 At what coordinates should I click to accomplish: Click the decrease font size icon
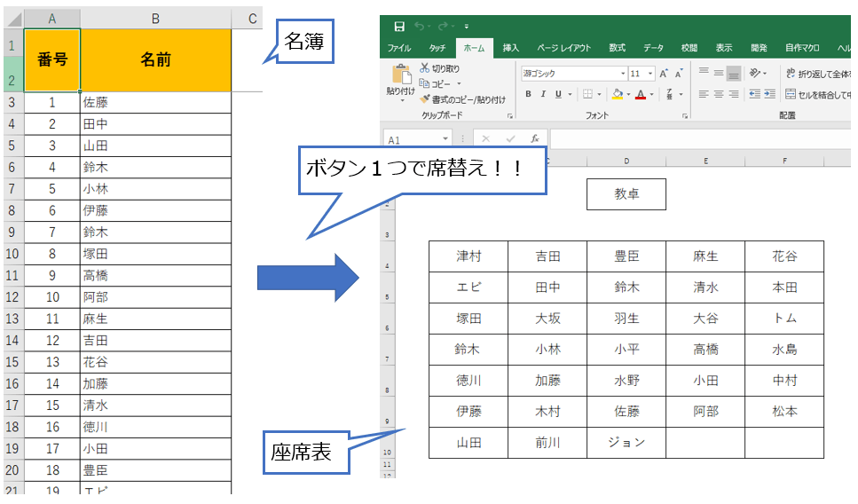tap(679, 74)
